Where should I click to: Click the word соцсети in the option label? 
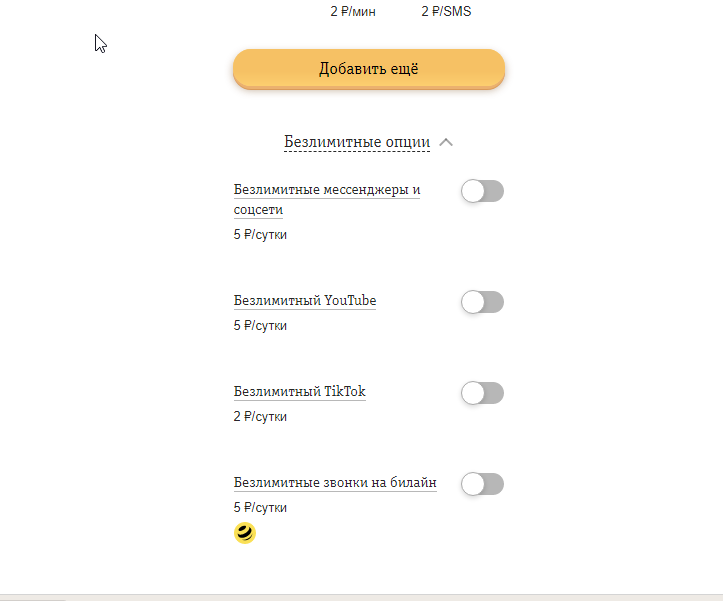click(258, 210)
